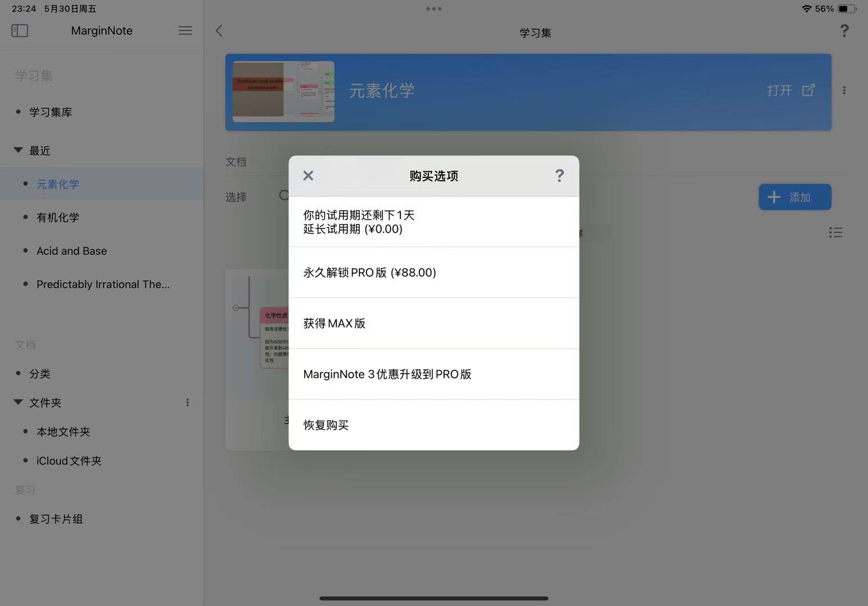The image size is (868, 606).
Task: Open iCloud 文件夹
Action: click(x=69, y=461)
